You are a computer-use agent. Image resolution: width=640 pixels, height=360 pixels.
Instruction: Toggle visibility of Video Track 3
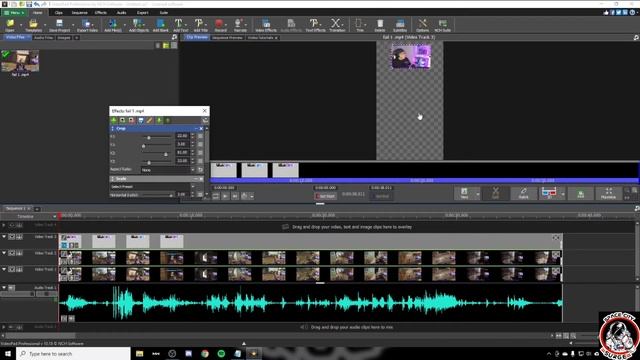pyautogui.click(x=12, y=237)
